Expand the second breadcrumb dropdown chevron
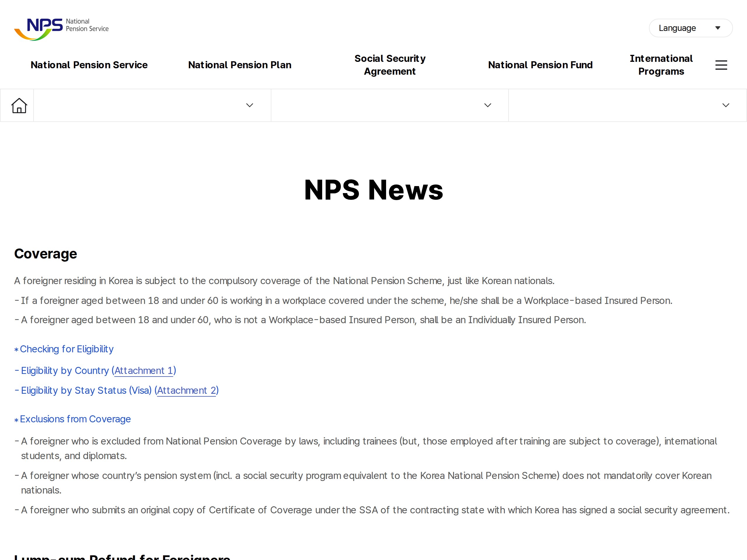Viewport: 747px width, 560px height. click(488, 105)
